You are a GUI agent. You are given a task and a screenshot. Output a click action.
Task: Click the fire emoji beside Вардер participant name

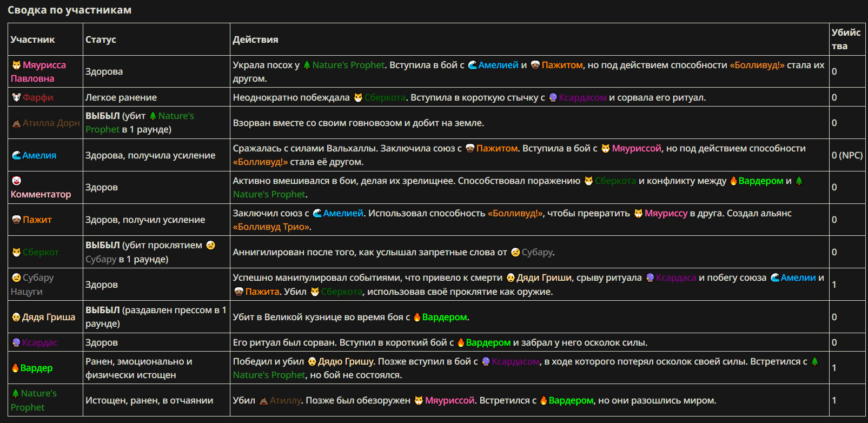[x=15, y=368]
